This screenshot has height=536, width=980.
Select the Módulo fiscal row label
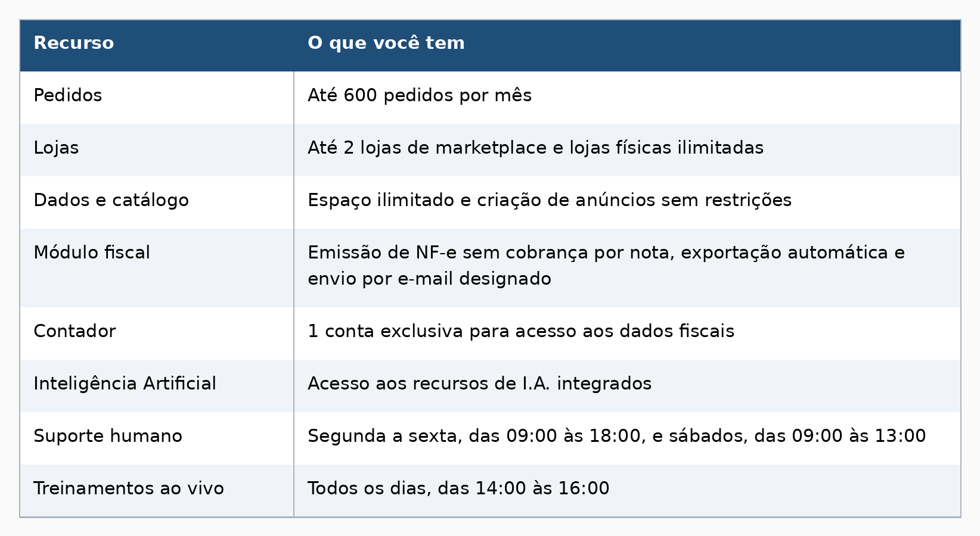click(x=92, y=253)
